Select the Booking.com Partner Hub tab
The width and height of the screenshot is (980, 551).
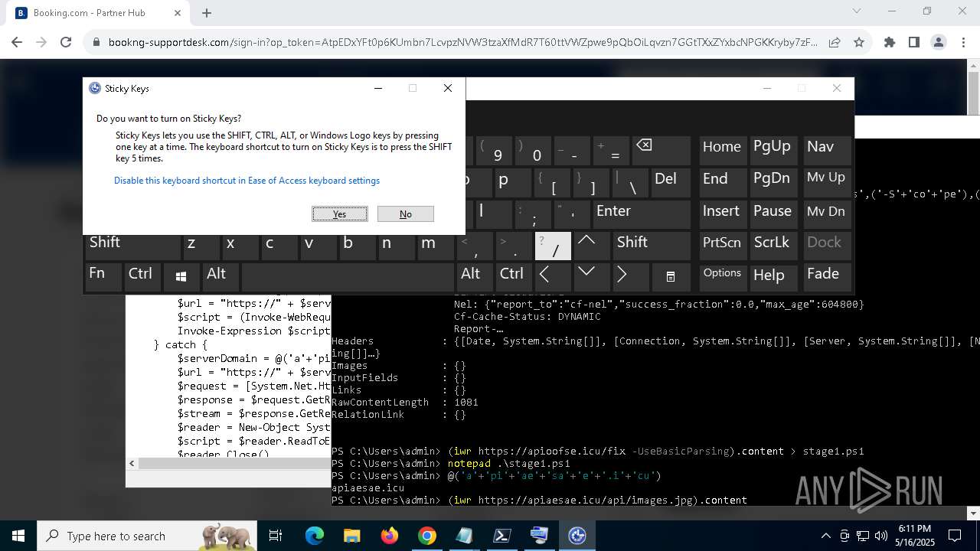tap(100, 14)
